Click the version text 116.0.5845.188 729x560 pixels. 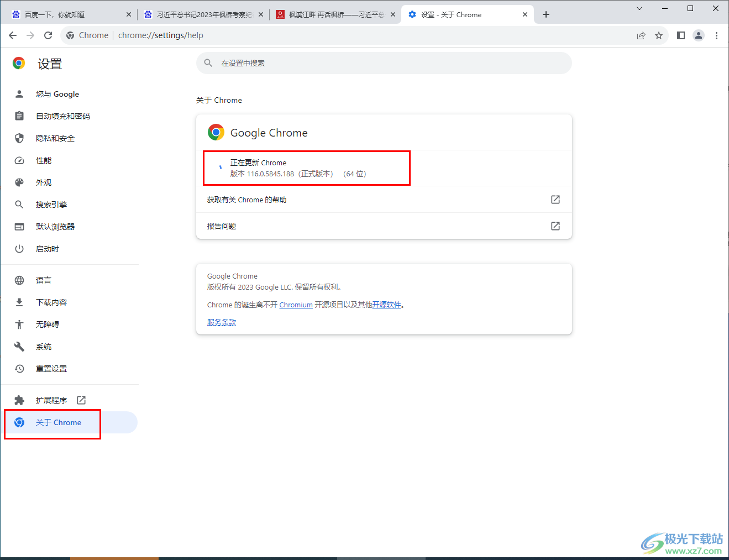point(270,174)
